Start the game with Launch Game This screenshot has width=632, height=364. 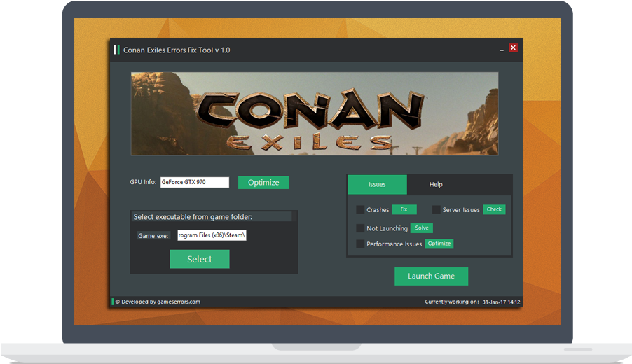[432, 276]
